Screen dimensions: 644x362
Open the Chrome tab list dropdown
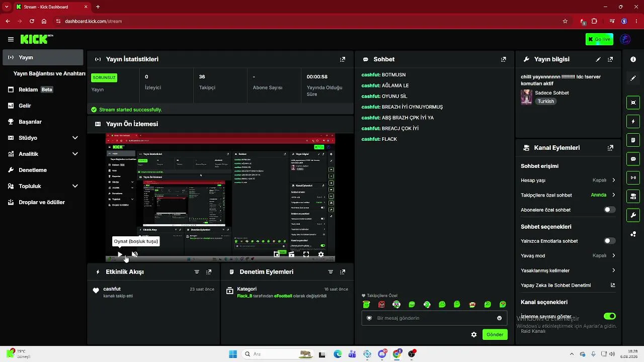[x=7, y=7]
